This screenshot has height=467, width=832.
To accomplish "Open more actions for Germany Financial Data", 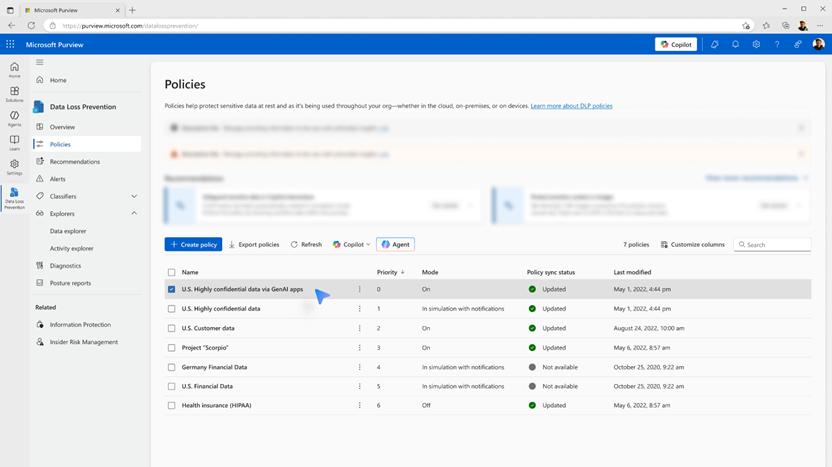I will click(x=359, y=367).
